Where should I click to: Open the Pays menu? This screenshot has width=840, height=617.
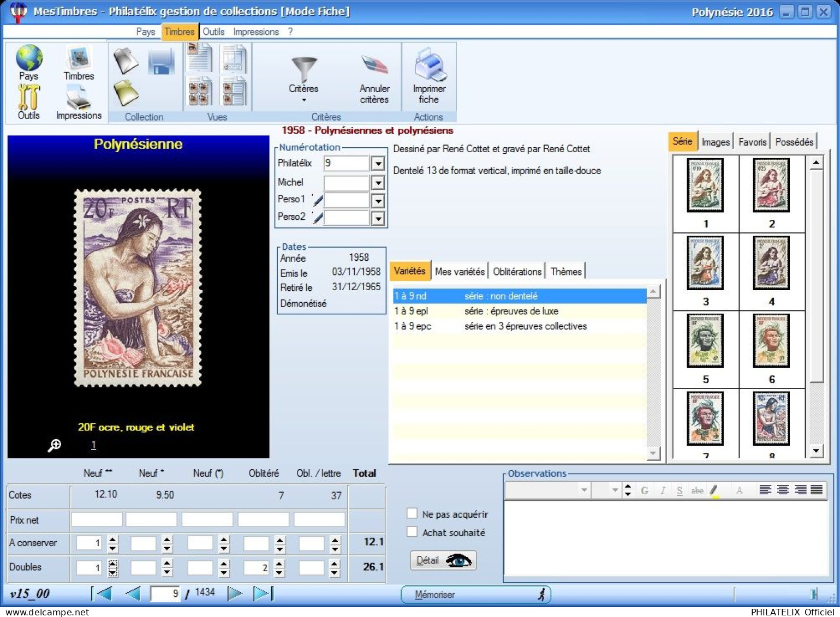pyautogui.click(x=146, y=32)
